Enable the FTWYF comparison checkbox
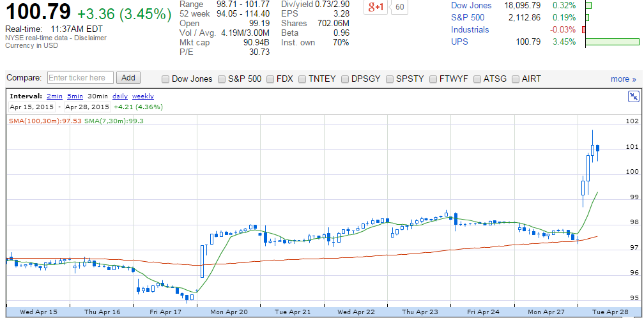Screen dimensions: 644x318 pyautogui.click(x=433, y=79)
